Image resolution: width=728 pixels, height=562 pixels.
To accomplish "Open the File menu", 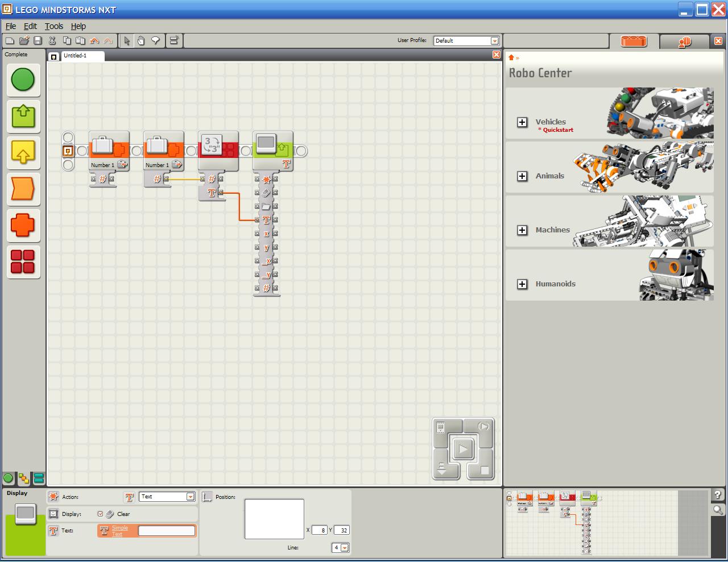I will 11,26.
